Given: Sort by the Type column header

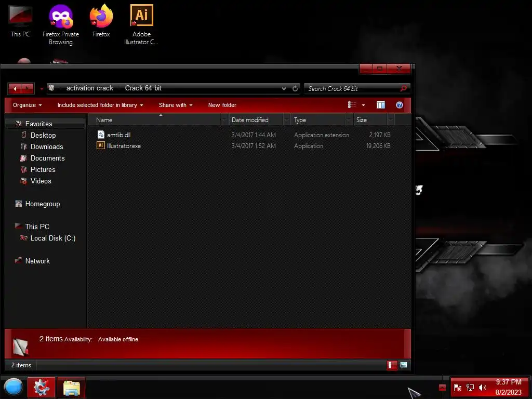Looking at the screenshot, I should pyautogui.click(x=318, y=120).
